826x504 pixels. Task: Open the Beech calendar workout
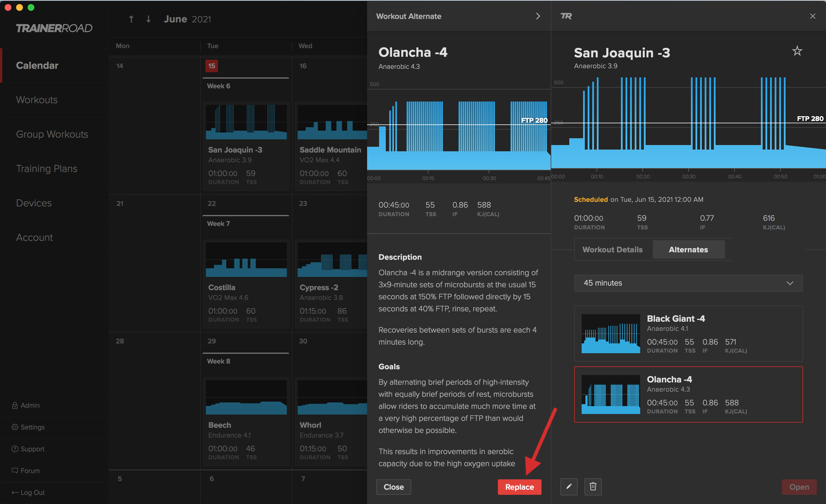coord(246,421)
